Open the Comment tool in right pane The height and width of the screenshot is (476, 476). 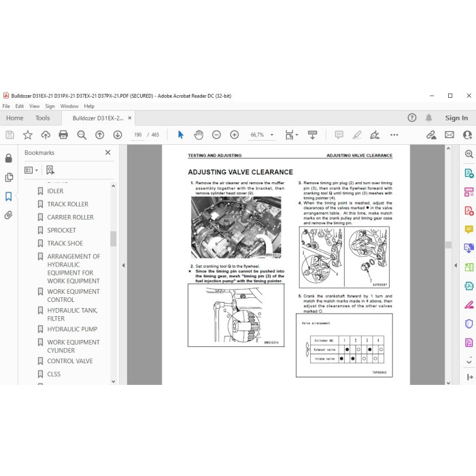[x=469, y=229]
